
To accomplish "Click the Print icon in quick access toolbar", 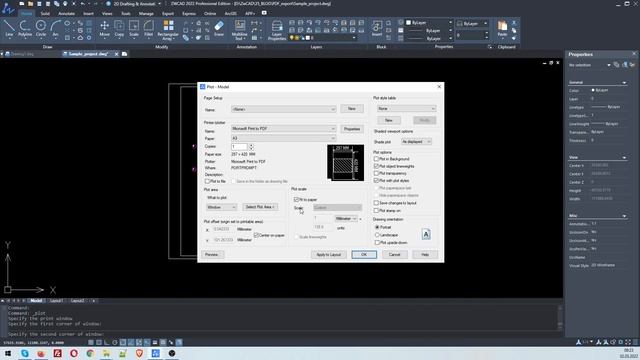I will point(65,4).
